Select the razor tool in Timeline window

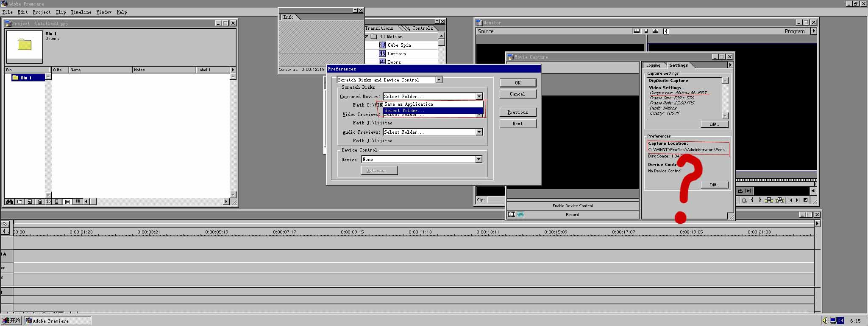(4, 224)
